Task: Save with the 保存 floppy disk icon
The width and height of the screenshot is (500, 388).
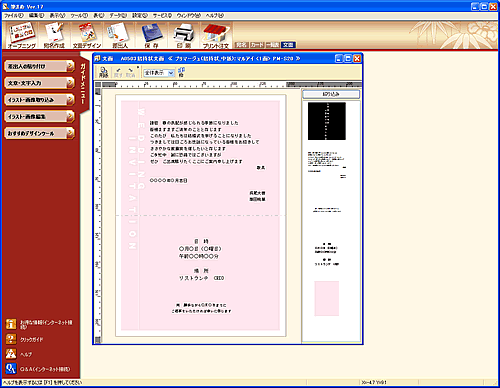Action: click(151, 35)
